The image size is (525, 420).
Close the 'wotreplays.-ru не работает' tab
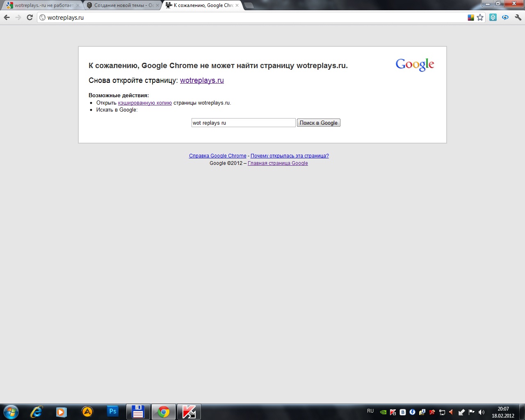point(78,5)
